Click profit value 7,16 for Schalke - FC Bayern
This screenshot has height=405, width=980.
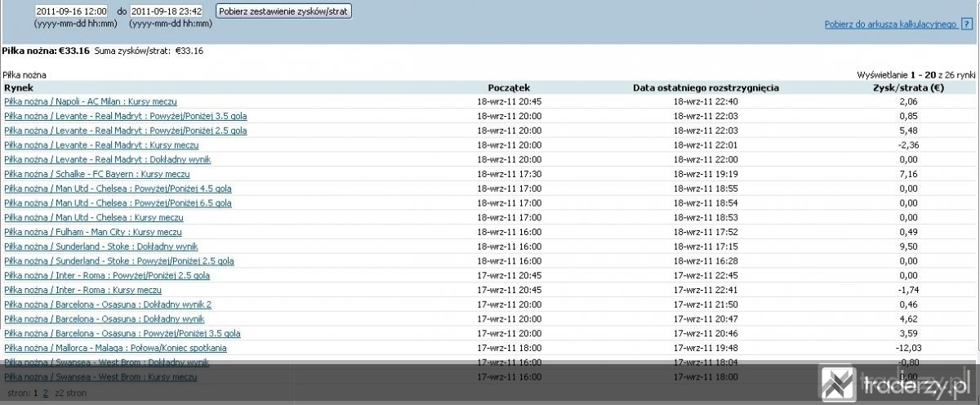[909, 175]
